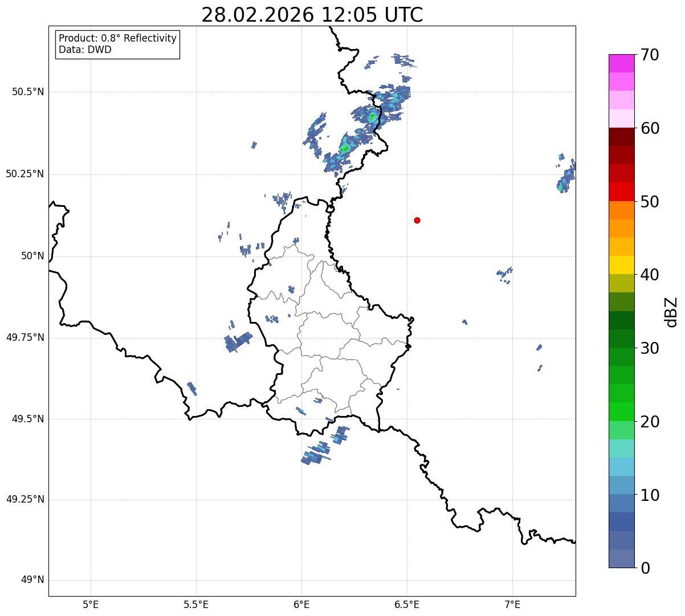Click the longitude label "5.5°E"
Screen dimensions: 685x616
pyautogui.click(x=196, y=605)
